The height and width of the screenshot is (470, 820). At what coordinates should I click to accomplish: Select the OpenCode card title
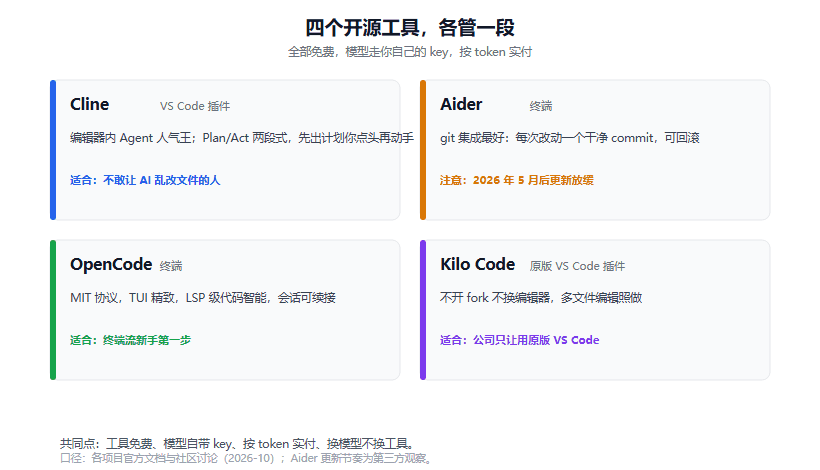(111, 265)
